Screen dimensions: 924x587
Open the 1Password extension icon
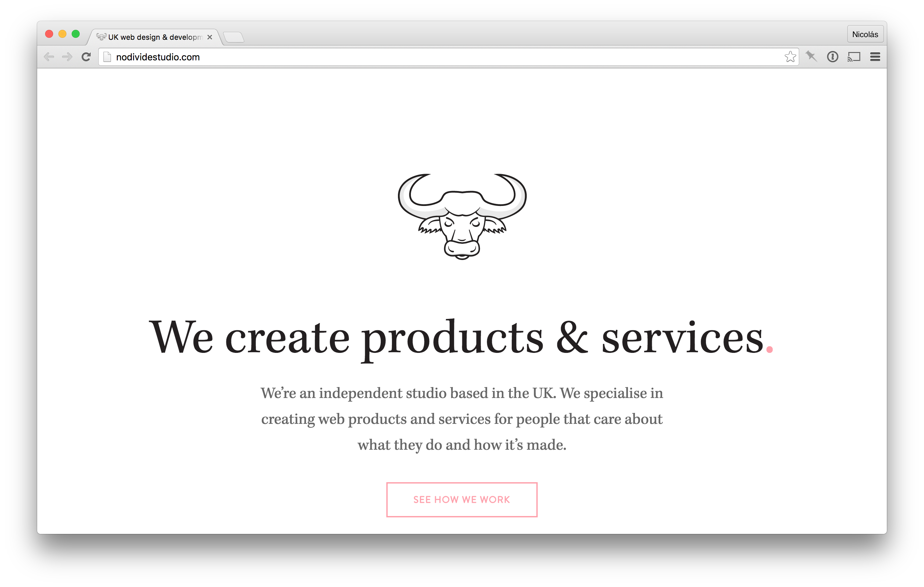point(833,57)
